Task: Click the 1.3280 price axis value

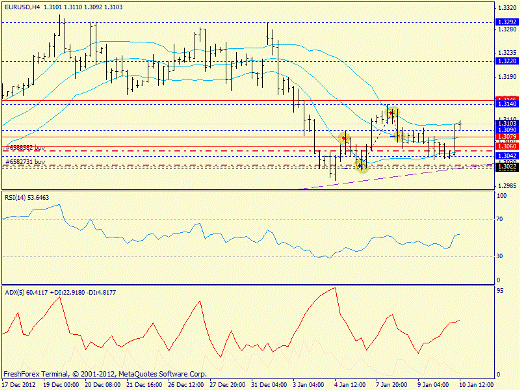Action: coord(507,29)
